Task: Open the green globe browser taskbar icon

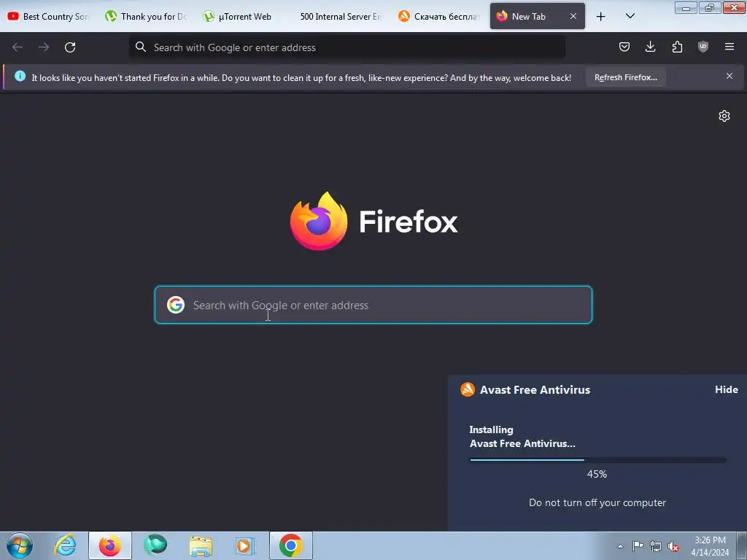Action: (x=155, y=545)
